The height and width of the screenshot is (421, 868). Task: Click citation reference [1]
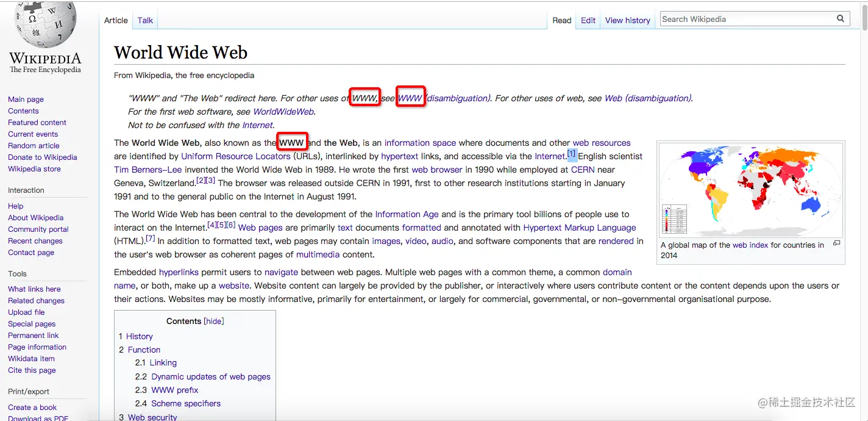click(572, 153)
